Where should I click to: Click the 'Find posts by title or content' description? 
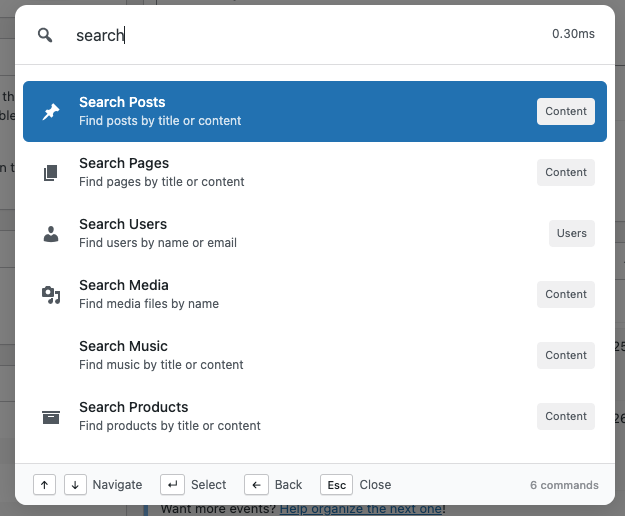click(x=160, y=121)
